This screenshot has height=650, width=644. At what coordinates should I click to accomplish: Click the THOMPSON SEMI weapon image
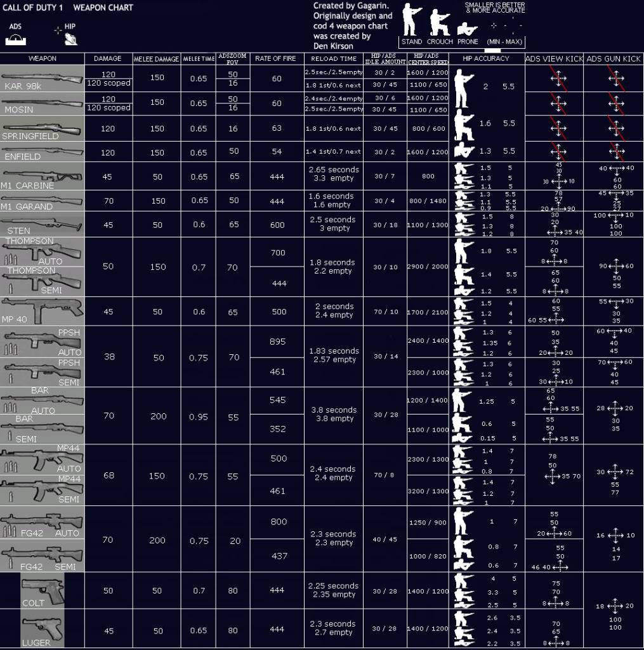(42, 281)
